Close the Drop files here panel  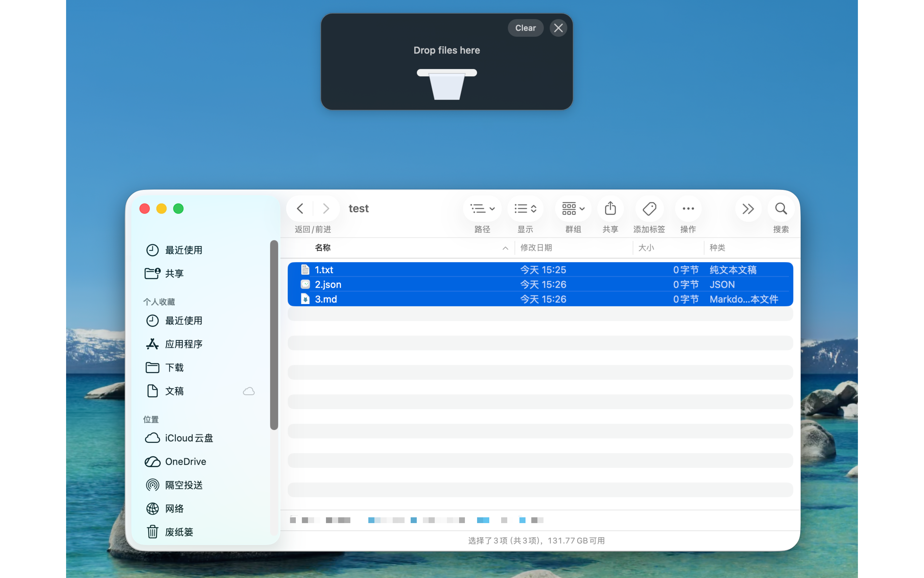click(x=558, y=28)
